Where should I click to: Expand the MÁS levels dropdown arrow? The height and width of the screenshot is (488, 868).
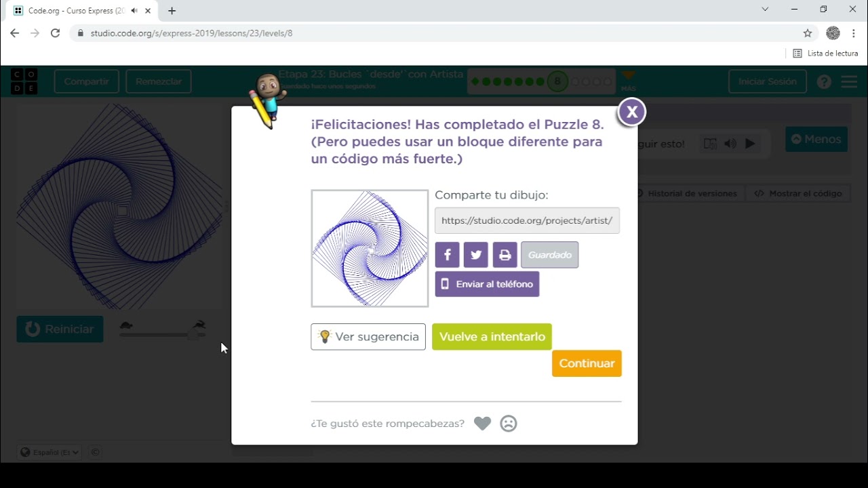tap(629, 77)
